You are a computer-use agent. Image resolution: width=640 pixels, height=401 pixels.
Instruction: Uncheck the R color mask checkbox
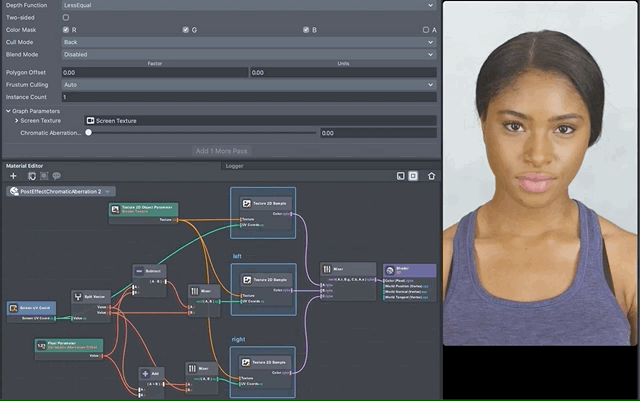tap(66, 30)
